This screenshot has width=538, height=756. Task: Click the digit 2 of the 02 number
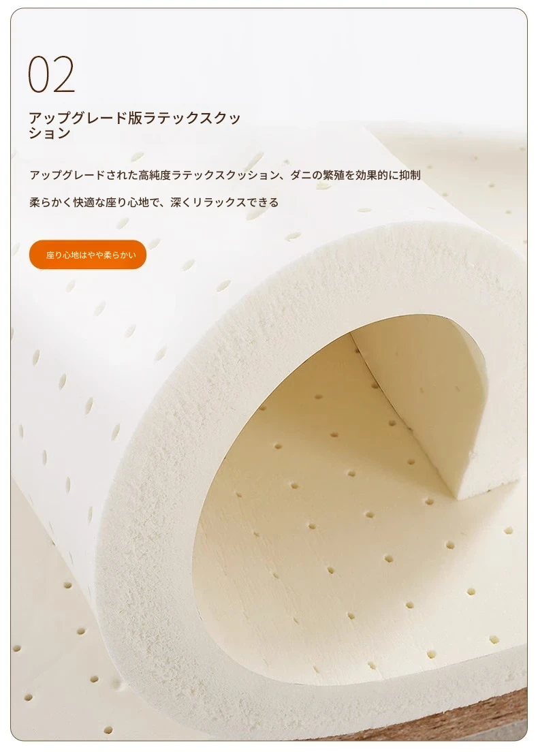(x=64, y=74)
